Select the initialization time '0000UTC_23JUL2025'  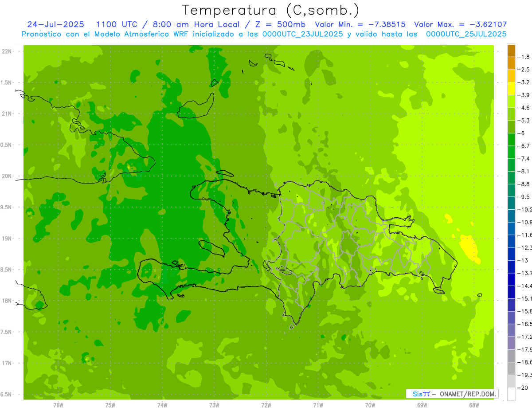(303, 34)
